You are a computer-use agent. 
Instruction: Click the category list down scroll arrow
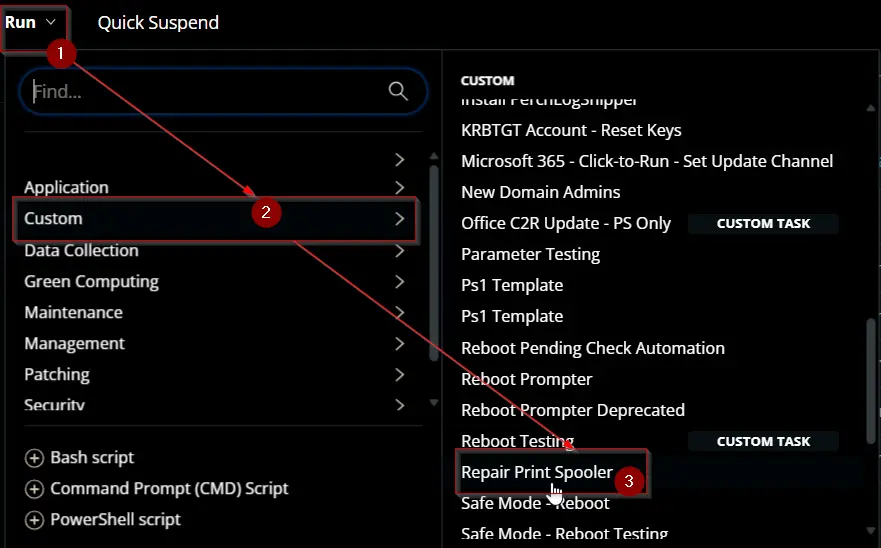tap(434, 402)
